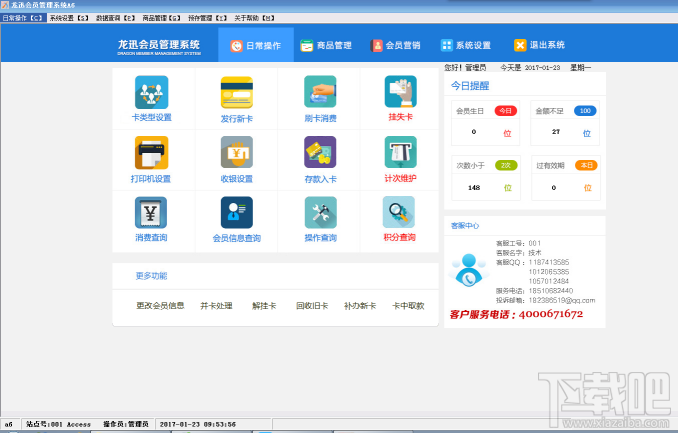Click the 次数小于 count 148

pyautogui.click(x=474, y=188)
